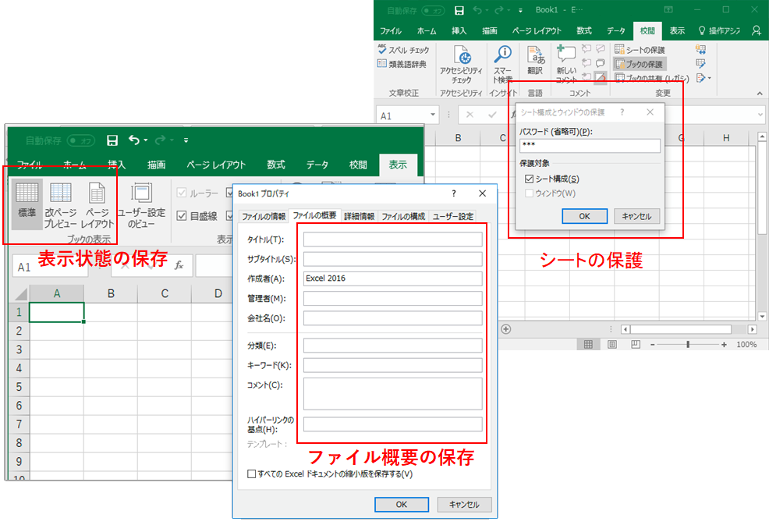
Task: Click Protect Sheet (シートの保護)
Action: [640, 49]
